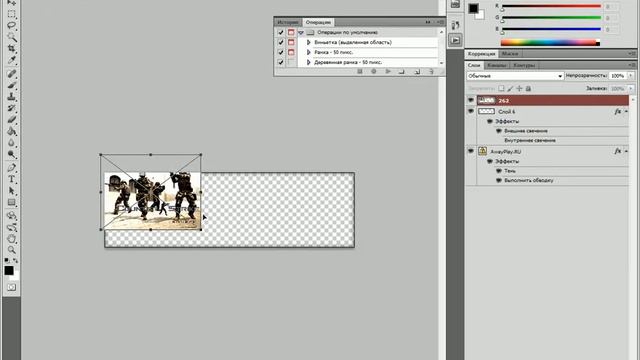Image resolution: width=640 pixels, height=360 pixels.
Task: Create a new action
Action: tap(417, 71)
